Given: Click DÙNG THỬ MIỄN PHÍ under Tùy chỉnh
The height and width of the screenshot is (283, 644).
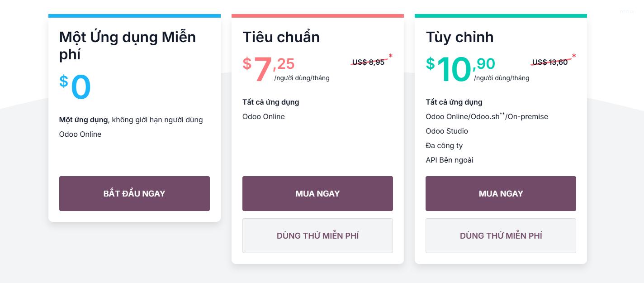Looking at the screenshot, I should [501, 235].
